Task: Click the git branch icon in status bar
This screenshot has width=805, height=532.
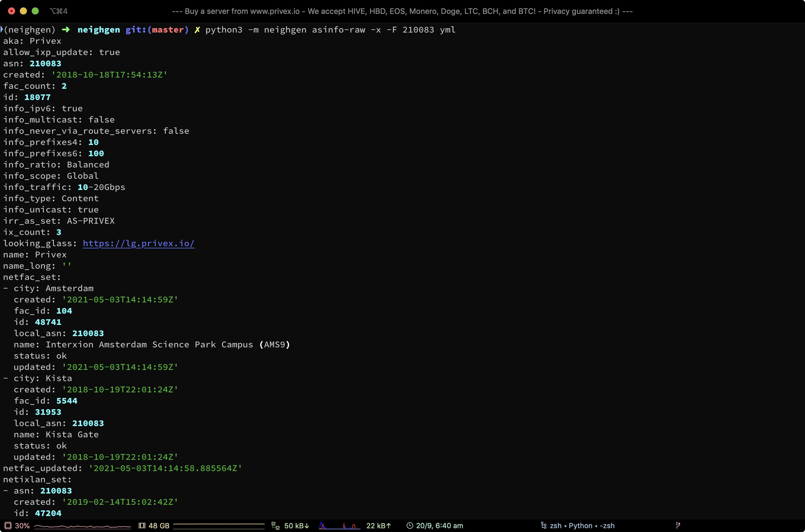Action: pos(678,525)
